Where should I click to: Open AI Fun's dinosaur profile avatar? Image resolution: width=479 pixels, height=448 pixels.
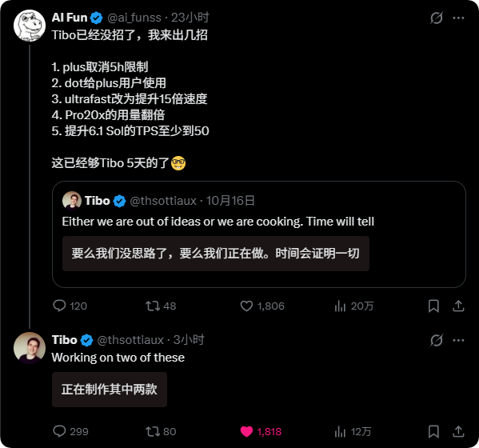tap(30, 26)
